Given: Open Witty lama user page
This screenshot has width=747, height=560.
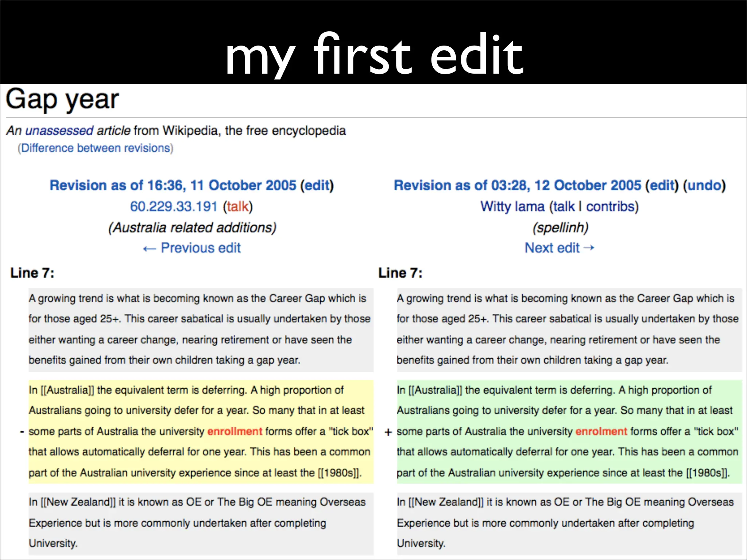Looking at the screenshot, I should pyautogui.click(x=512, y=206).
